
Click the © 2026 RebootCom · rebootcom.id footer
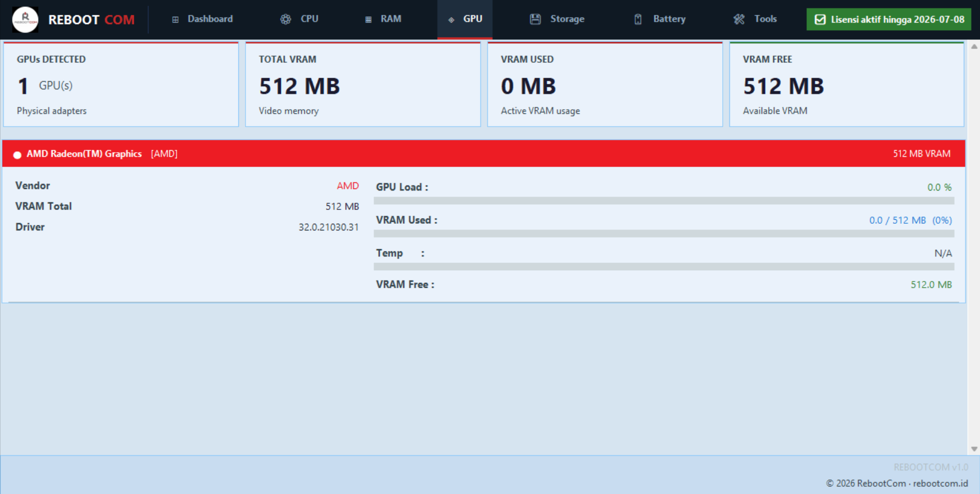click(x=897, y=483)
